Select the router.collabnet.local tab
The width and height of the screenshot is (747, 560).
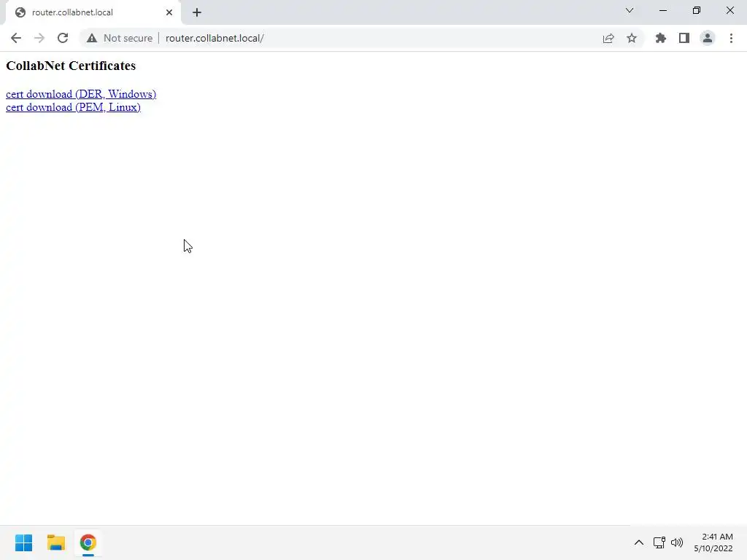click(93, 12)
